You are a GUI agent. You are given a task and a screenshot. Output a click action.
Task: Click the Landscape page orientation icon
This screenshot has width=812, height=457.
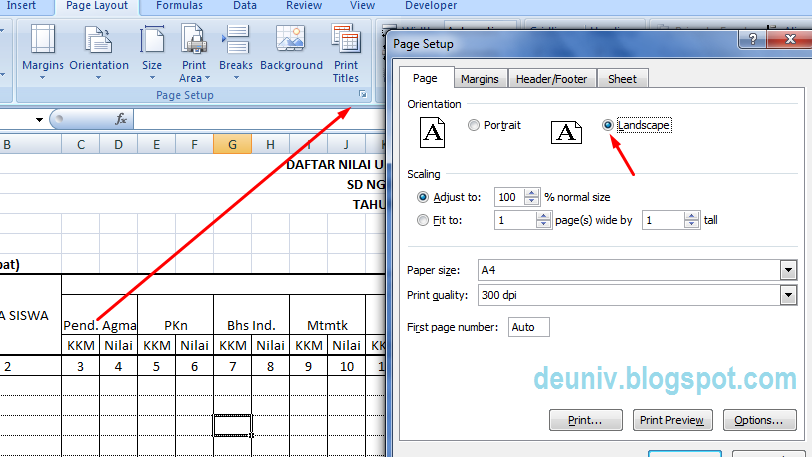point(566,133)
